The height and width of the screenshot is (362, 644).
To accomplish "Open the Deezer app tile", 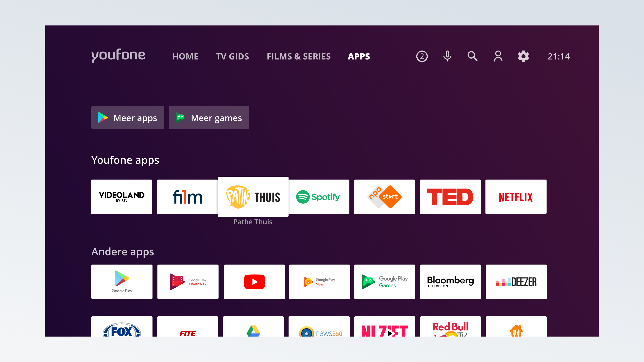I will 516,282.
